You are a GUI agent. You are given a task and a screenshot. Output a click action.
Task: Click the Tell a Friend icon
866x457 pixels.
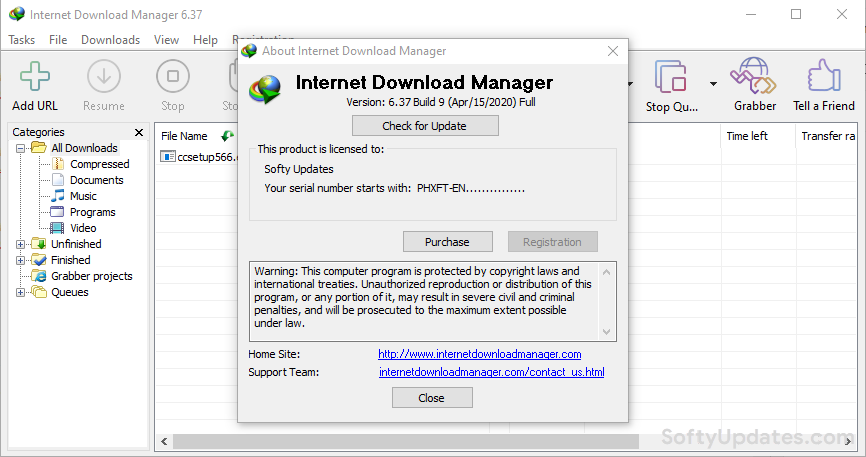tap(824, 75)
